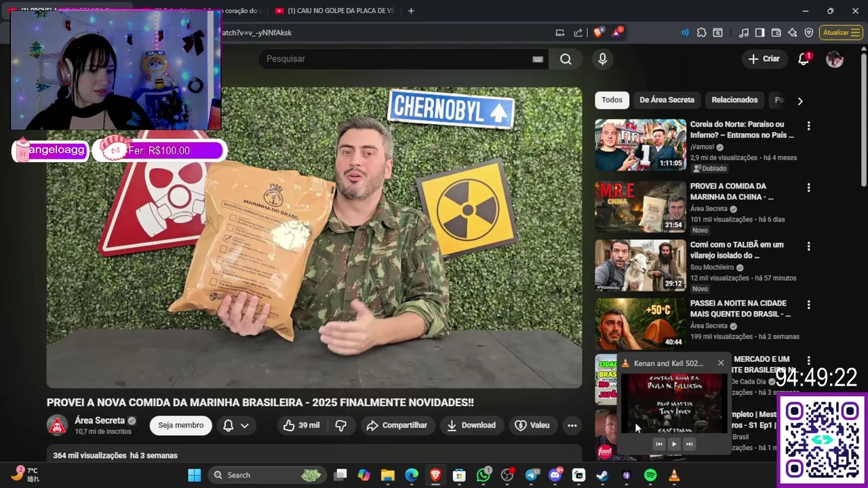
Task: Open options for Comi com o Talibã video
Action: (x=808, y=246)
